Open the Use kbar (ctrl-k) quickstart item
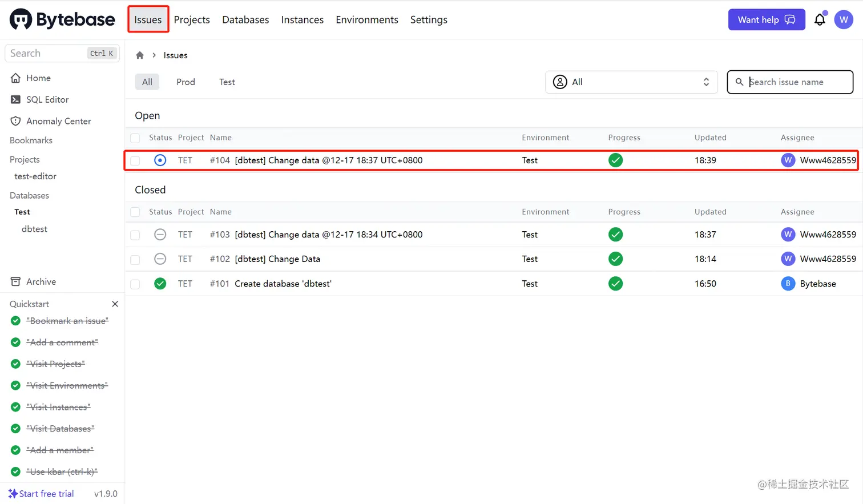Viewport: 863px width, 504px height. (62, 472)
